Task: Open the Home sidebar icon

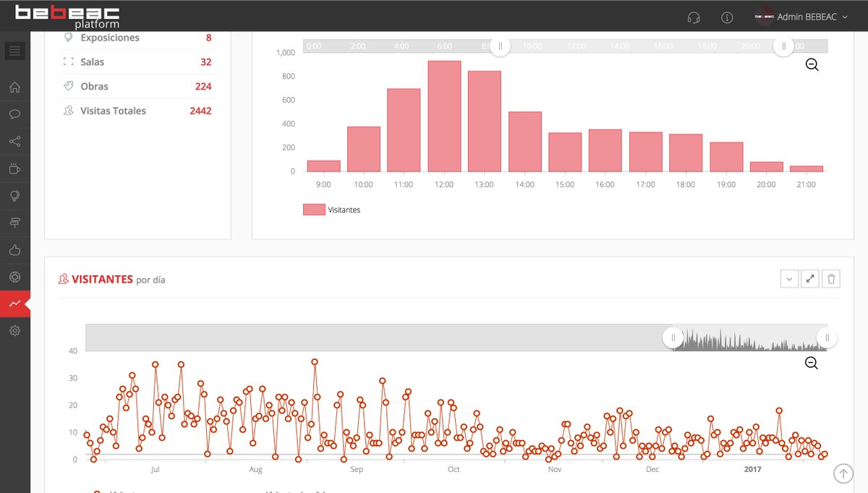Action: point(14,88)
